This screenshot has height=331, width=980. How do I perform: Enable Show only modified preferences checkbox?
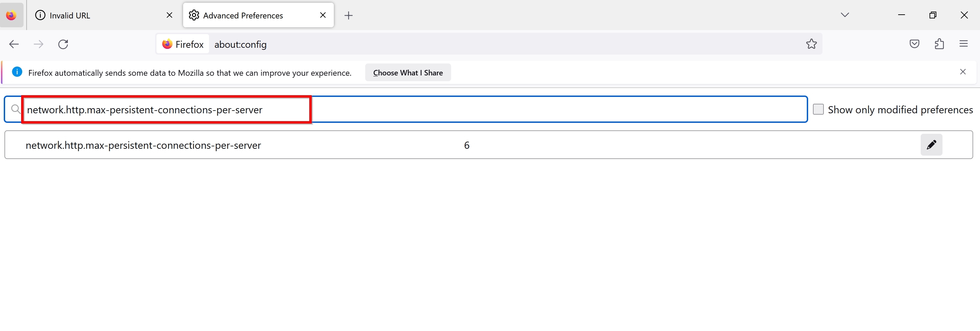point(818,109)
